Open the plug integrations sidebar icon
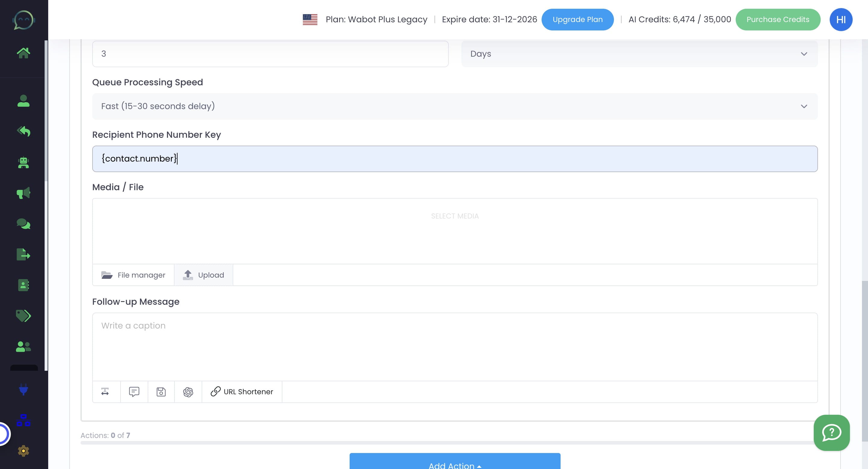The image size is (868, 469). click(23, 389)
